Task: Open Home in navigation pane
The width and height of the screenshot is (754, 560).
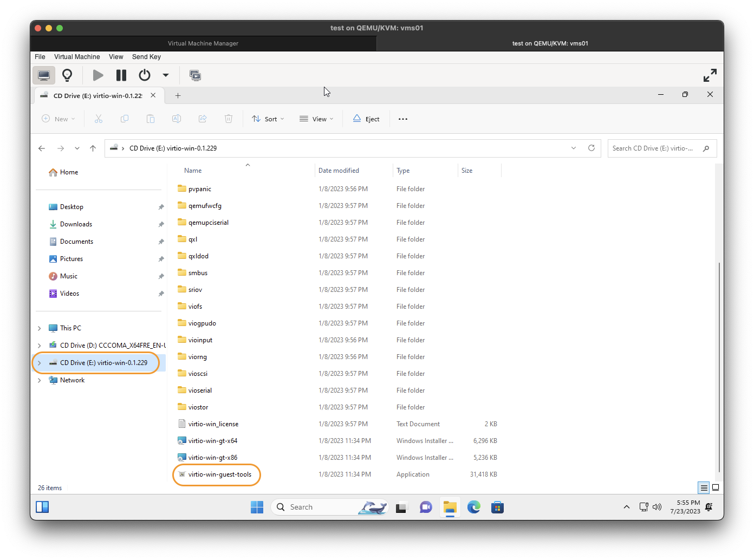Action: [x=69, y=172]
